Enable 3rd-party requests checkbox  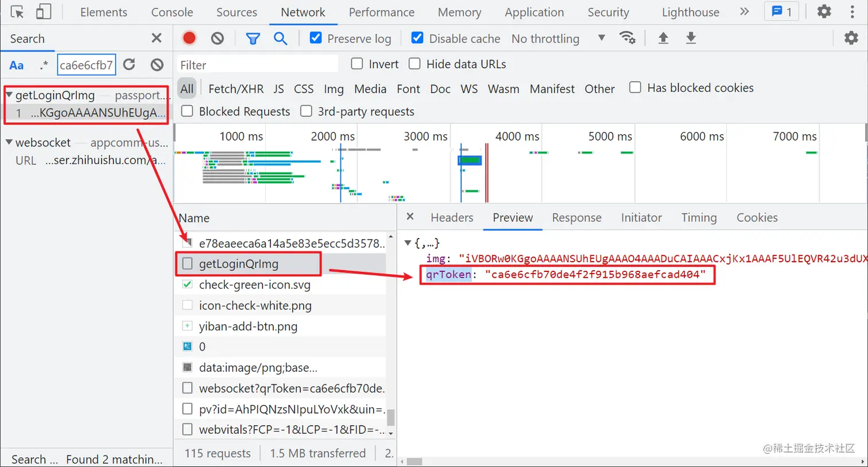pos(307,111)
